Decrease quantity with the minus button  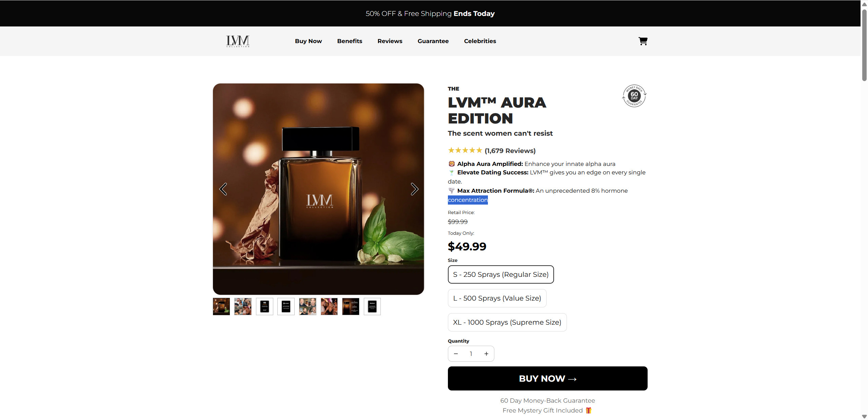456,354
